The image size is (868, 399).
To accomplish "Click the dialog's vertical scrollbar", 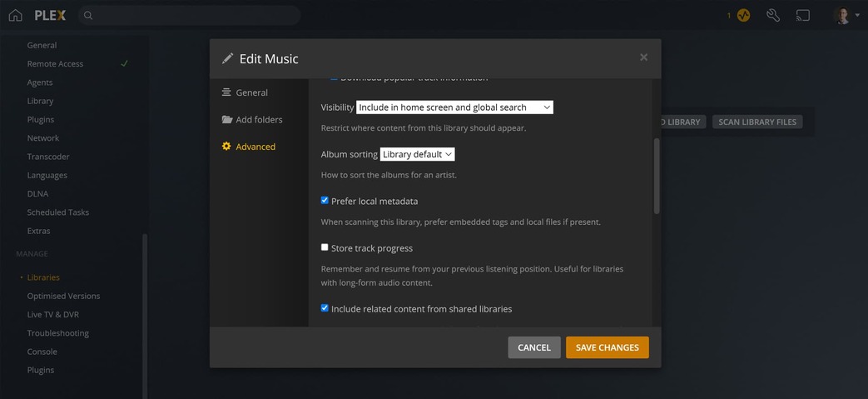I will pyautogui.click(x=657, y=175).
